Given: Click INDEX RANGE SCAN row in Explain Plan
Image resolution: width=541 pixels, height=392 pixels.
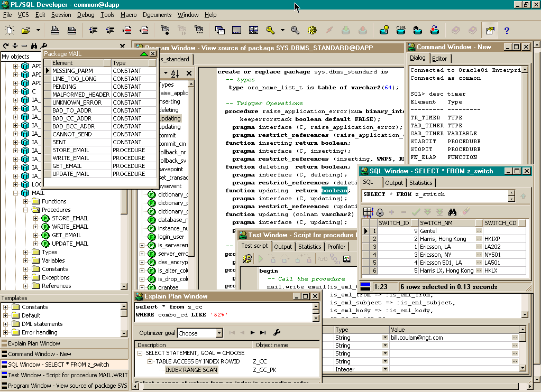Looking at the screenshot, I should [x=191, y=370].
